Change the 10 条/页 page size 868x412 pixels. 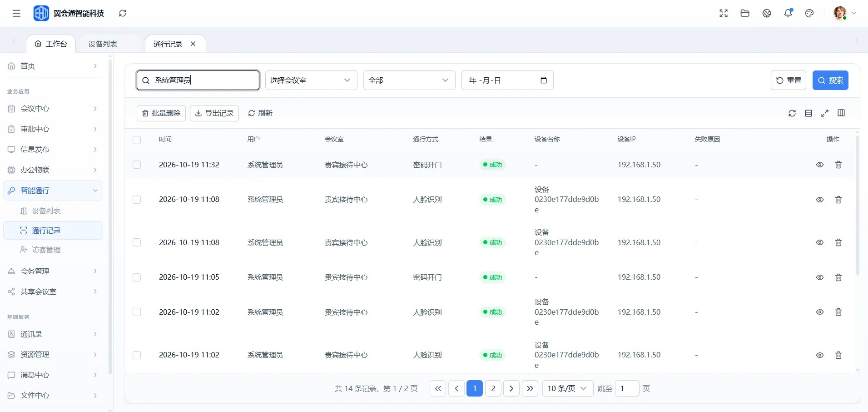coord(568,388)
